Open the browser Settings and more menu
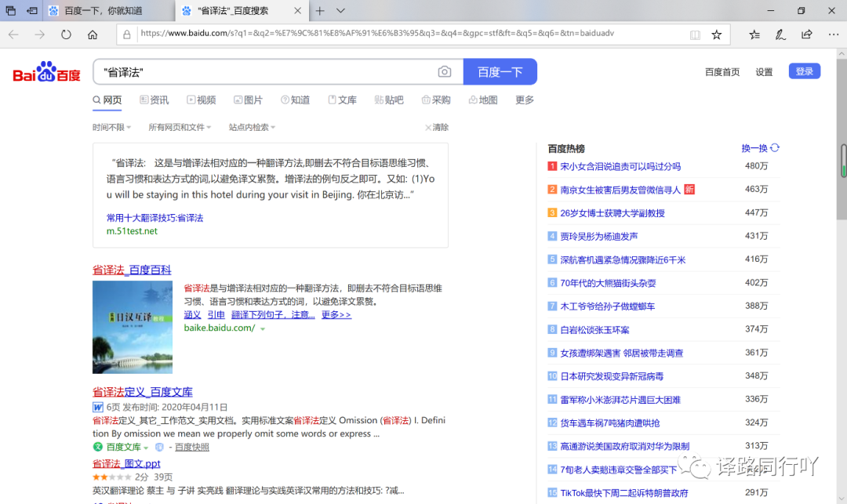 pyautogui.click(x=833, y=34)
